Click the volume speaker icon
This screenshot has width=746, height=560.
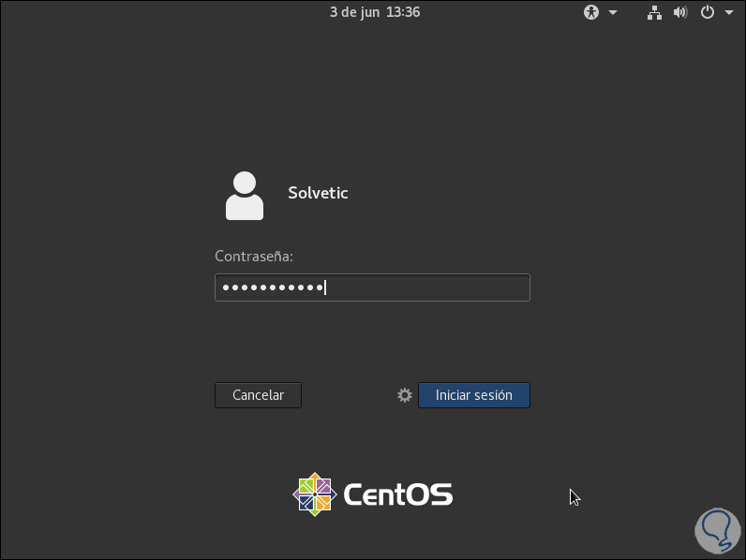(x=680, y=12)
